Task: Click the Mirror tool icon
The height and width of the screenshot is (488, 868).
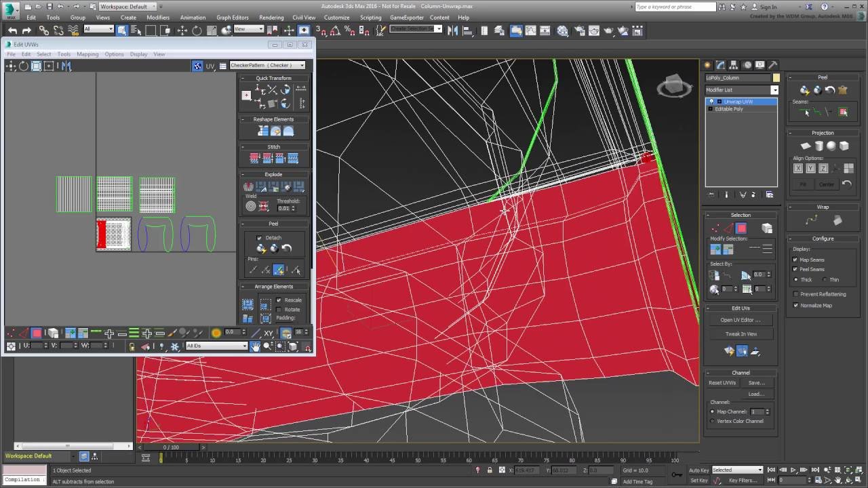Action: [452, 30]
